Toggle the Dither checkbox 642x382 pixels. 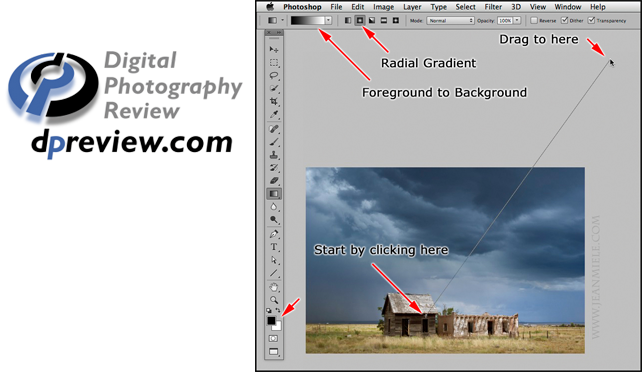click(564, 20)
